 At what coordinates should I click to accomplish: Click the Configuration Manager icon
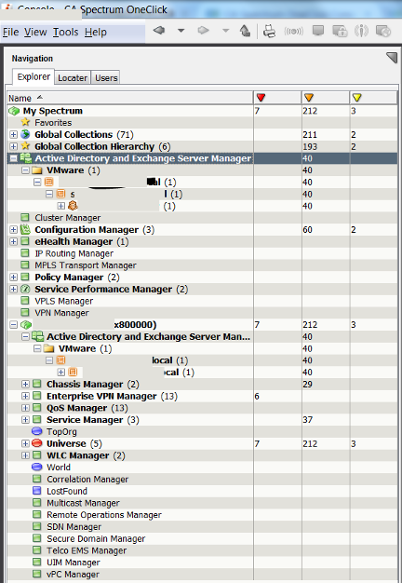click(x=25, y=229)
